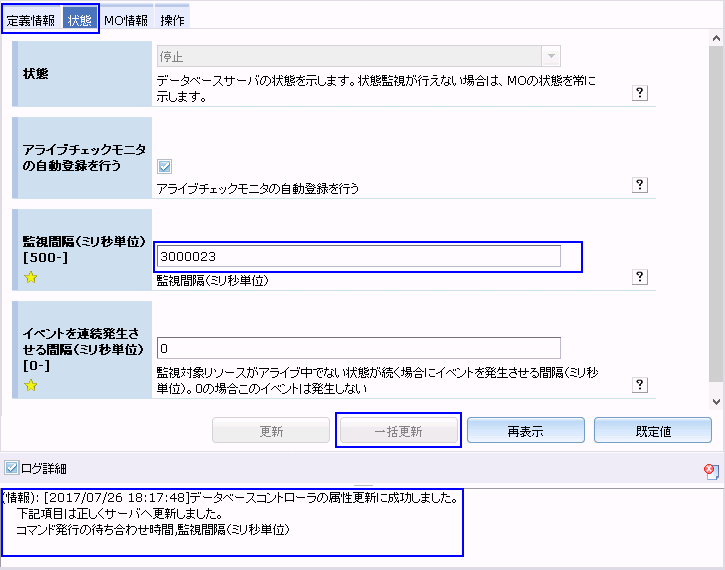The image size is (725, 570).
Task: Click the 既定値 button
Action: tap(652, 431)
